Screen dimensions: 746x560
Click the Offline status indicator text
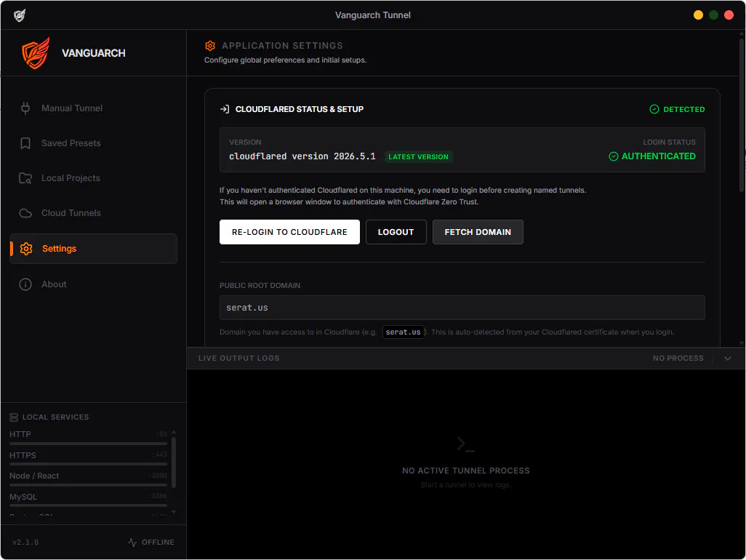point(158,542)
